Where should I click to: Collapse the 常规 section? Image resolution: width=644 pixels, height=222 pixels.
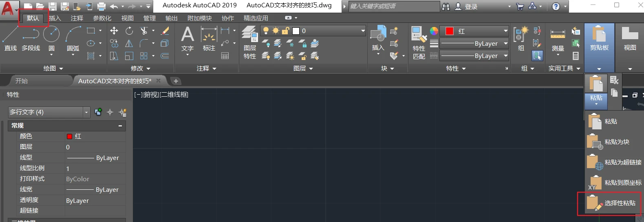point(120,126)
